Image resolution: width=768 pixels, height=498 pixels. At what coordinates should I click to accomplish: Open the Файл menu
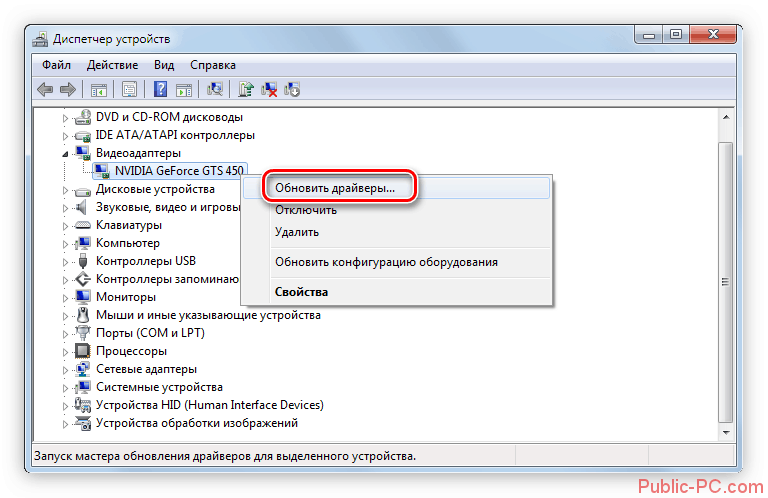tap(56, 65)
